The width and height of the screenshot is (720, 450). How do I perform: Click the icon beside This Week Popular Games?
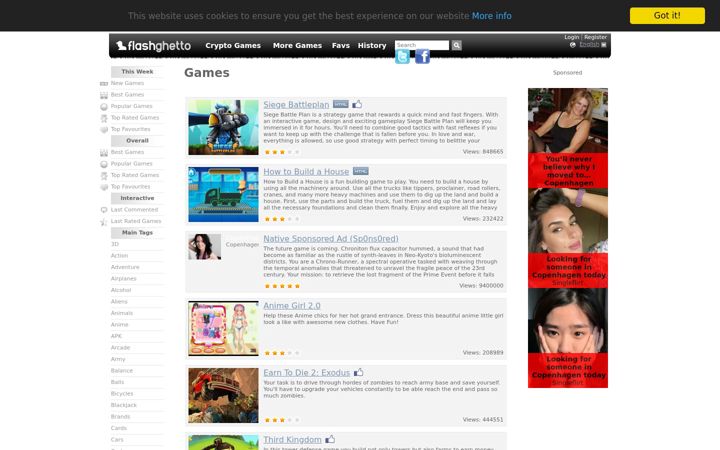pos(104,107)
